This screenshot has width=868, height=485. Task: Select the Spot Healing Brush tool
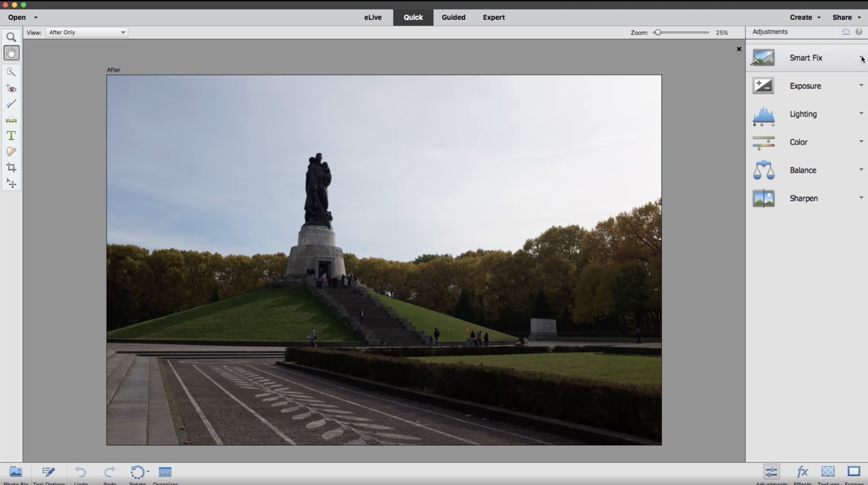click(11, 151)
